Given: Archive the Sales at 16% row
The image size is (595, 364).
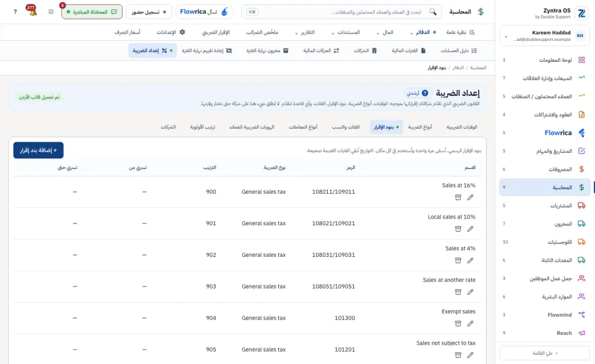Looking at the screenshot, I should point(458,197).
